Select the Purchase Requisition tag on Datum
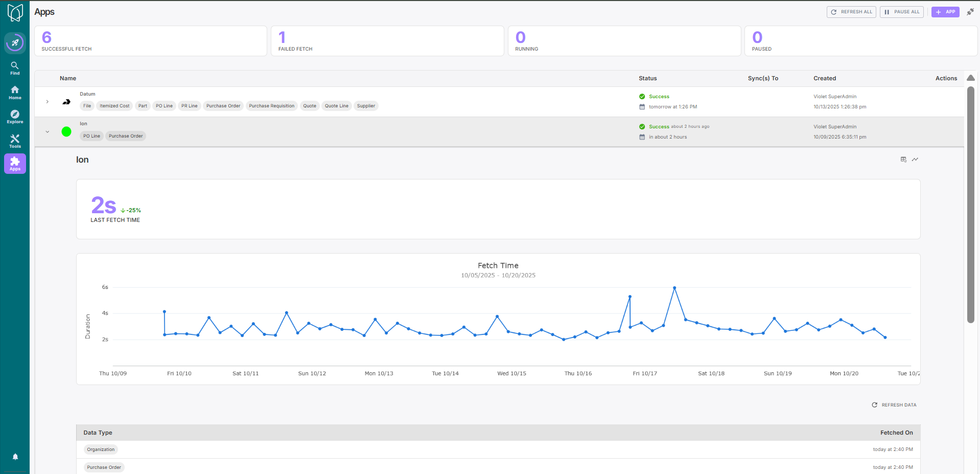980x474 pixels. (x=271, y=106)
